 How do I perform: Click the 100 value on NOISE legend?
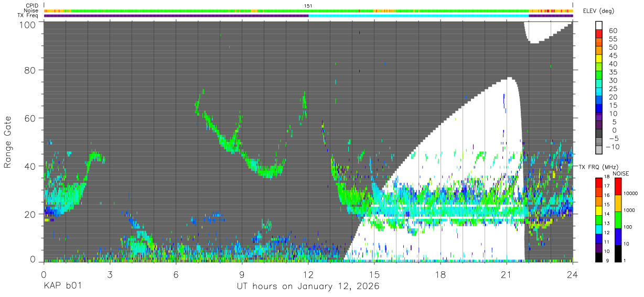(628, 227)
